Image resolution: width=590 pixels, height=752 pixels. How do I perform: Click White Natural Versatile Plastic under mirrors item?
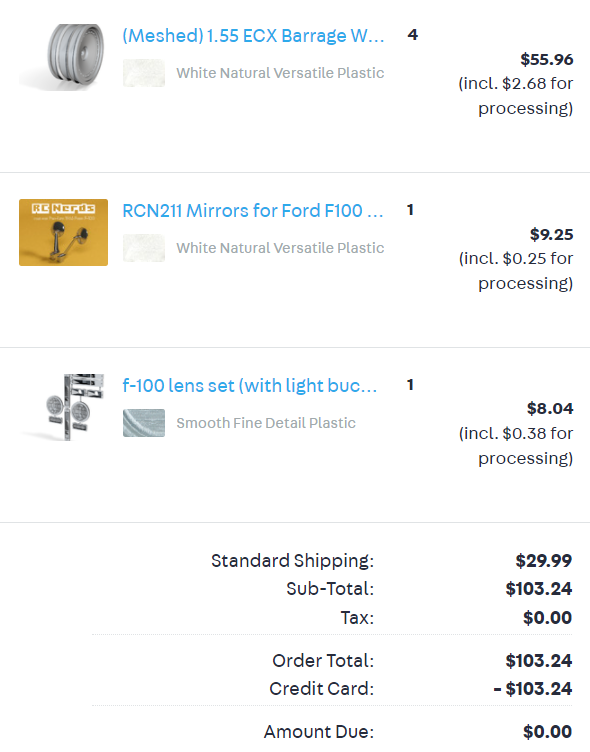[280, 248]
